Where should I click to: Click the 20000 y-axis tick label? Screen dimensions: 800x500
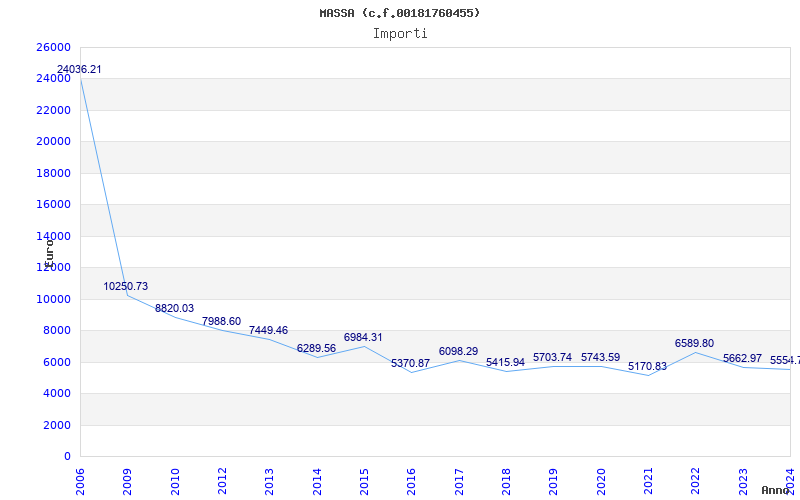54,141
